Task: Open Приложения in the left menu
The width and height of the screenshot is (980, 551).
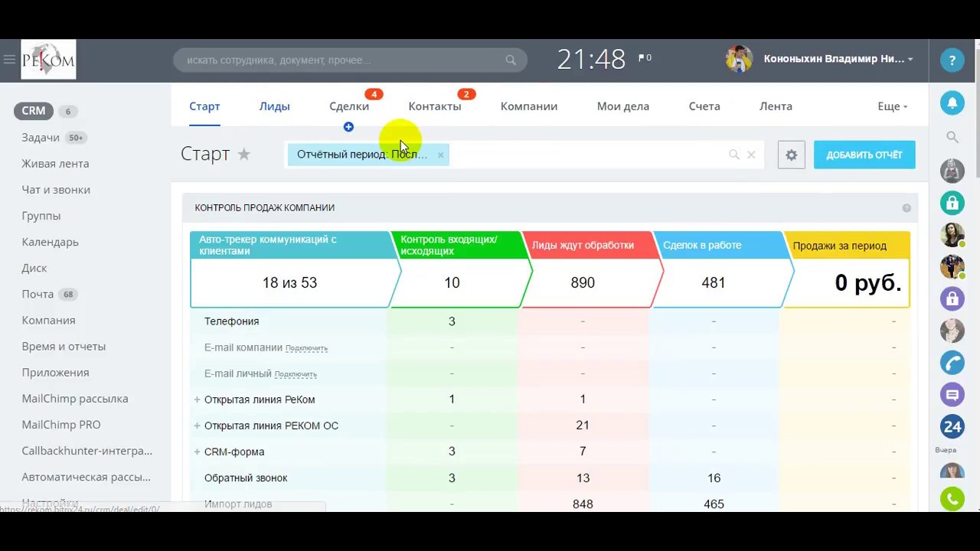Action: click(55, 373)
